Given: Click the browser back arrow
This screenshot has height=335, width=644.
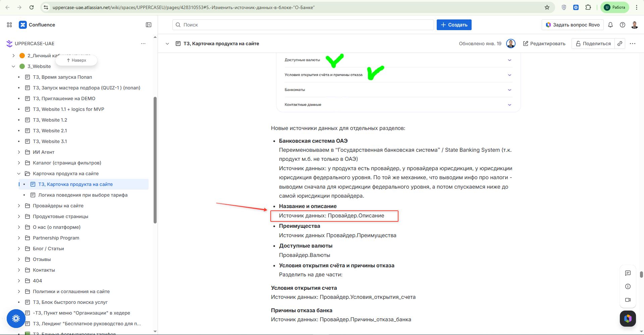Looking at the screenshot, I should point(8,7).
